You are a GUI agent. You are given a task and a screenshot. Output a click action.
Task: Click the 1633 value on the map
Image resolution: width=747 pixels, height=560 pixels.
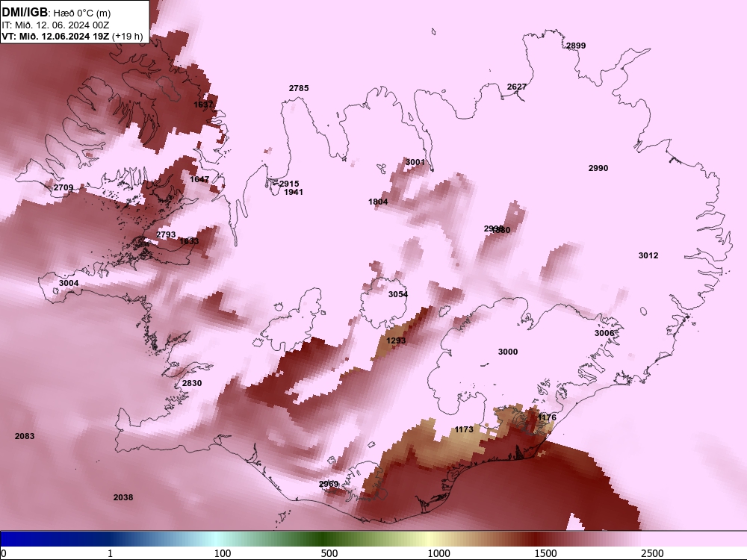(189, 241)
